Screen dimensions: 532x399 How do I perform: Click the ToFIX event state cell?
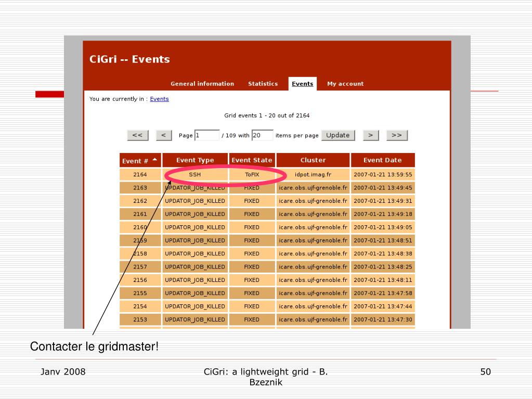point(252,174)
